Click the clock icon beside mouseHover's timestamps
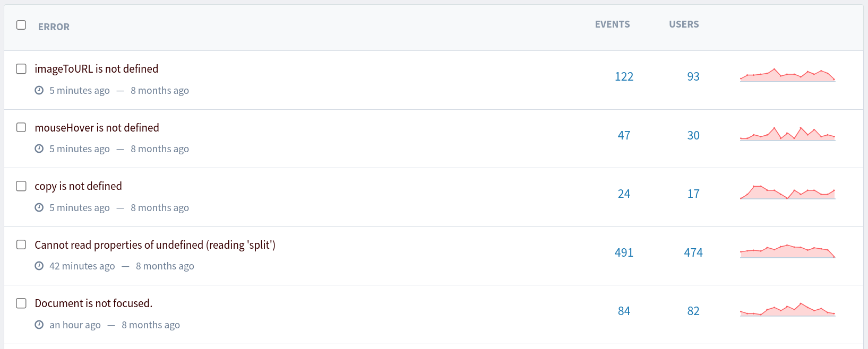Viewport: 868px width, 349px height. (x=39, y=149)
